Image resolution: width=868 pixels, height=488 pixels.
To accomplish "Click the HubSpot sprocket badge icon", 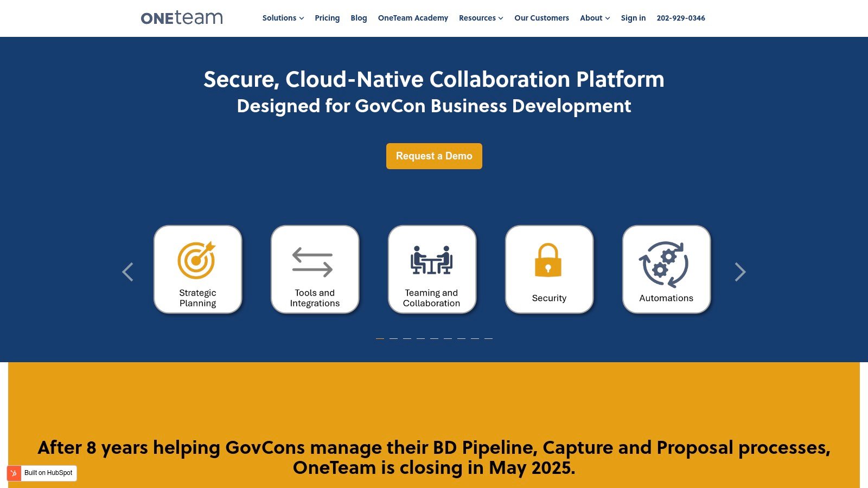I will pyautogui.click(x=14, y=473).
